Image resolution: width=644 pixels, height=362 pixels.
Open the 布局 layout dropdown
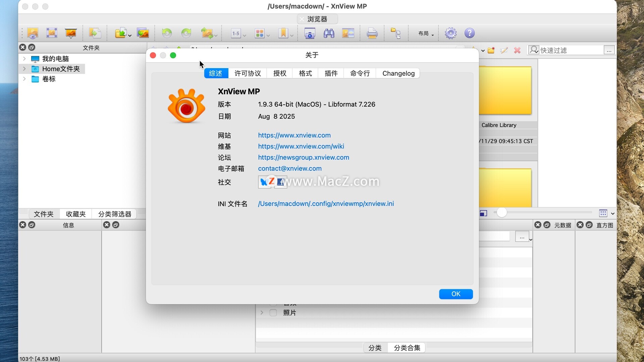(x=426, y=33)
